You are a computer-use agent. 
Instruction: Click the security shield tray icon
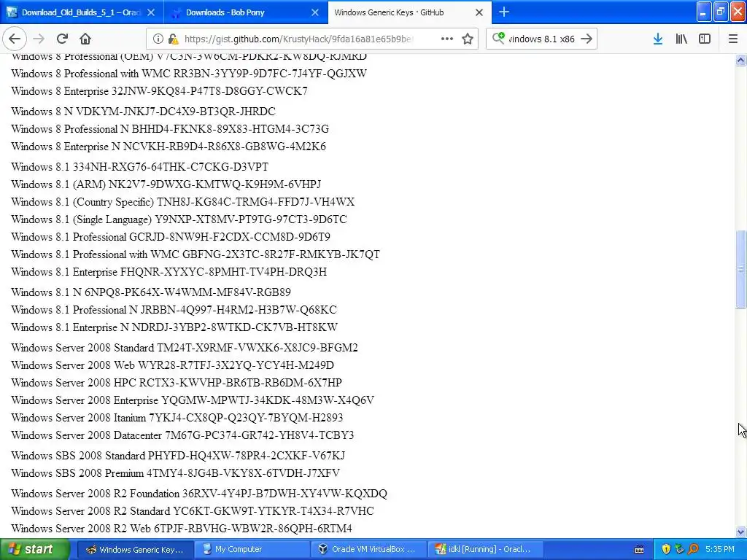click(666, 550)
